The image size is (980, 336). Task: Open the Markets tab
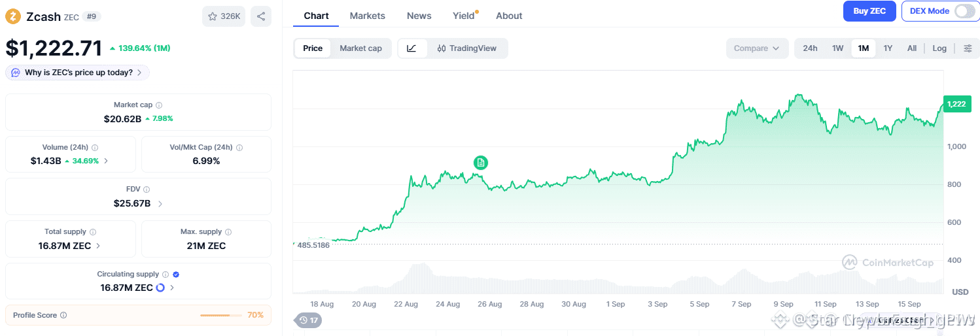click(x=368, y=16)
